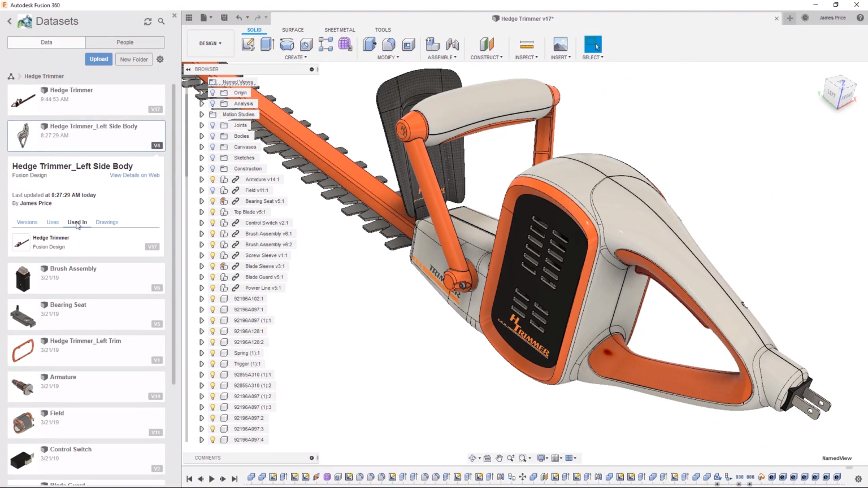Refresh the Datasets data panel

(148, 21)
